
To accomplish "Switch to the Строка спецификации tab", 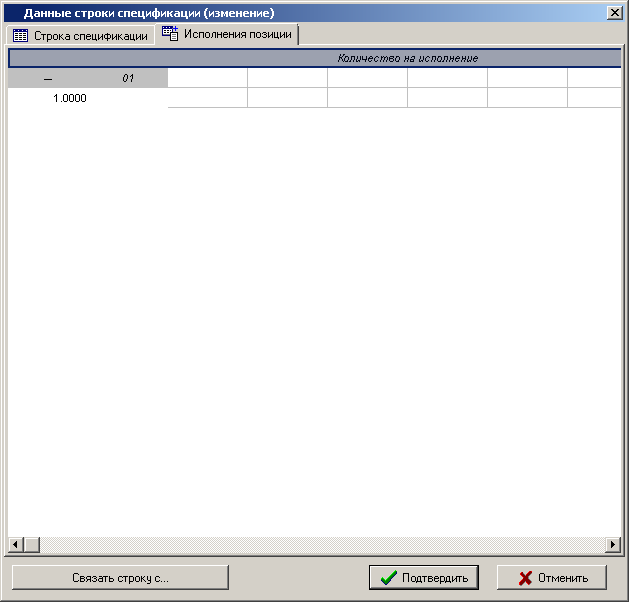I will [80, 36].
